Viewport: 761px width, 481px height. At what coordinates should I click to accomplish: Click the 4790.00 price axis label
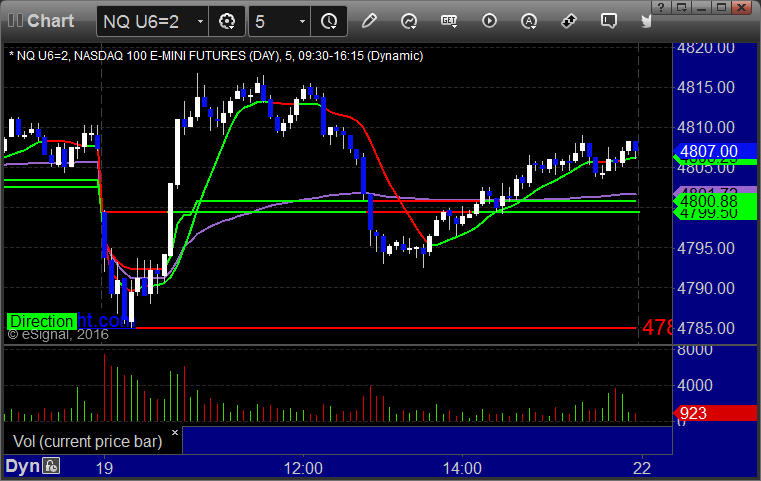pyautogui.click(x=706, y=288)
